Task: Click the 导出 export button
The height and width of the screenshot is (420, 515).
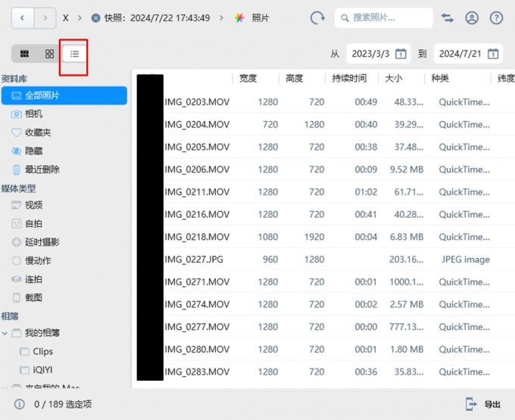Action: click(483, 404)
